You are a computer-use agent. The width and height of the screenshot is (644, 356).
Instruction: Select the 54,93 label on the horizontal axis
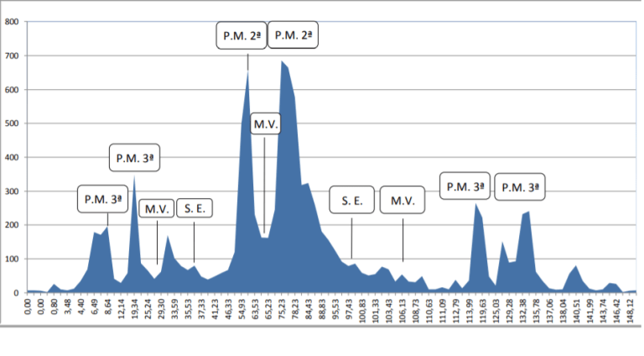click(x=242, y=312)
